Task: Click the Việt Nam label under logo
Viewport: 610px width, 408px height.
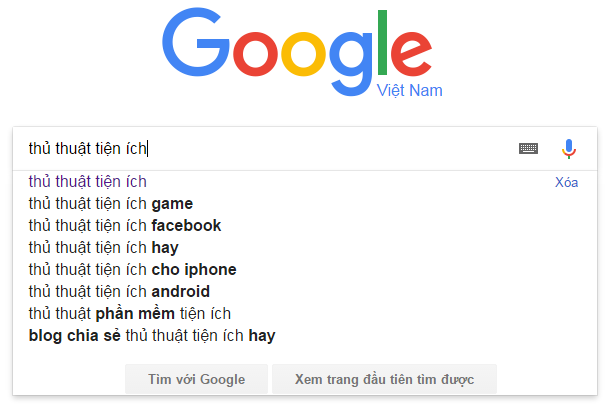Action: (409, 91)
